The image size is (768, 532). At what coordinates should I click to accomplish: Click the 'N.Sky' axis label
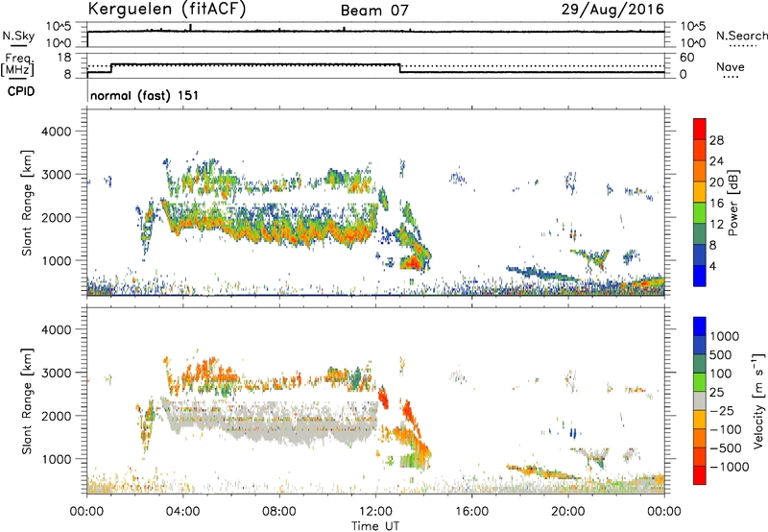click(18, 36)
